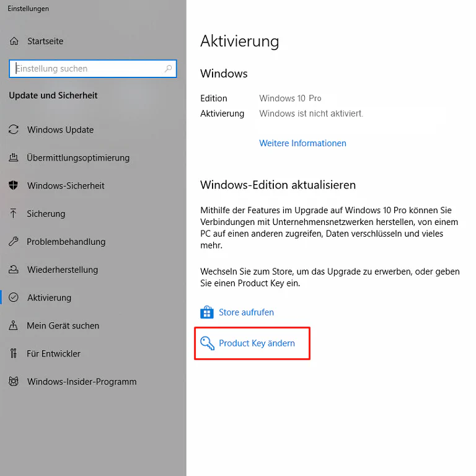476x476 pixels.
Task: Open Wiederherstellung in the sidebar
Action: [x=63, y=270]
